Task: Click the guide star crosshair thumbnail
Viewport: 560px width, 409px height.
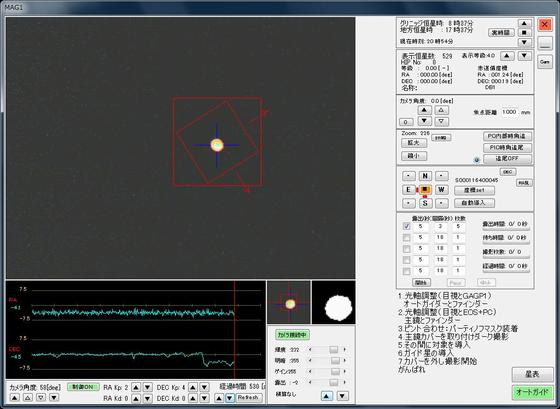Action: 289,303
